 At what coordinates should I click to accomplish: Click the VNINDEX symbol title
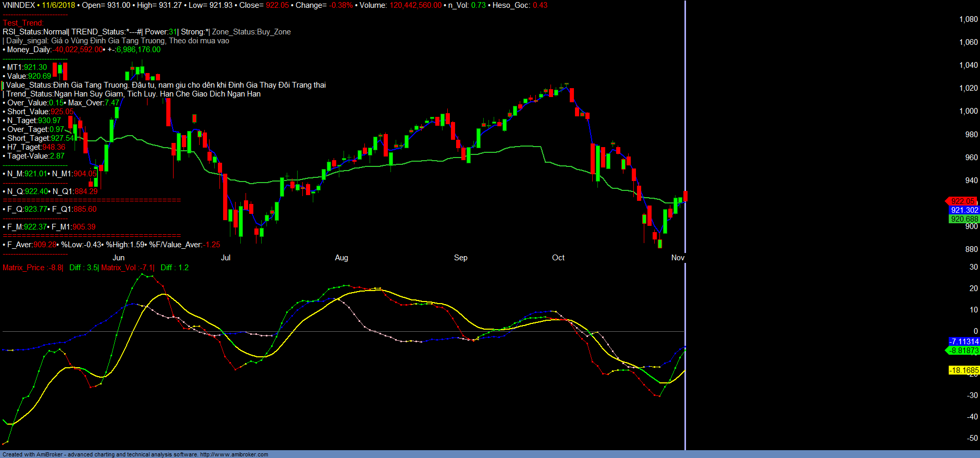coord(19,5)
